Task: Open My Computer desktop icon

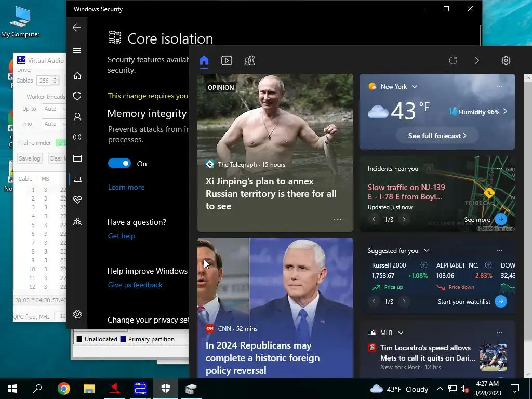Action: [x=20, y=22]
